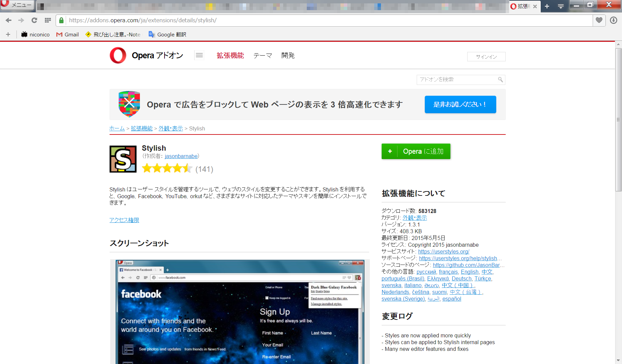Click the アクセス権限 link
Screen dimensions: 622x364
pyautogui.click(x=124, y=220)
